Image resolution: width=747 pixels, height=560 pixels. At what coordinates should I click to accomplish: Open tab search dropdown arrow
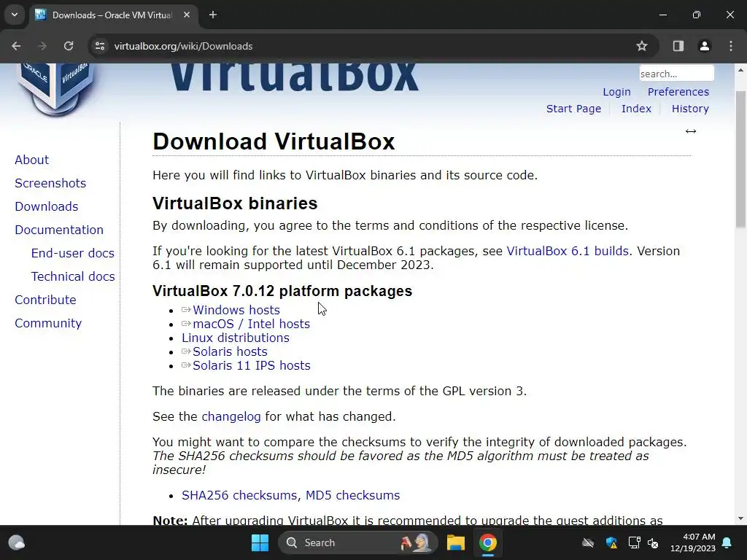tap(15, 15)
